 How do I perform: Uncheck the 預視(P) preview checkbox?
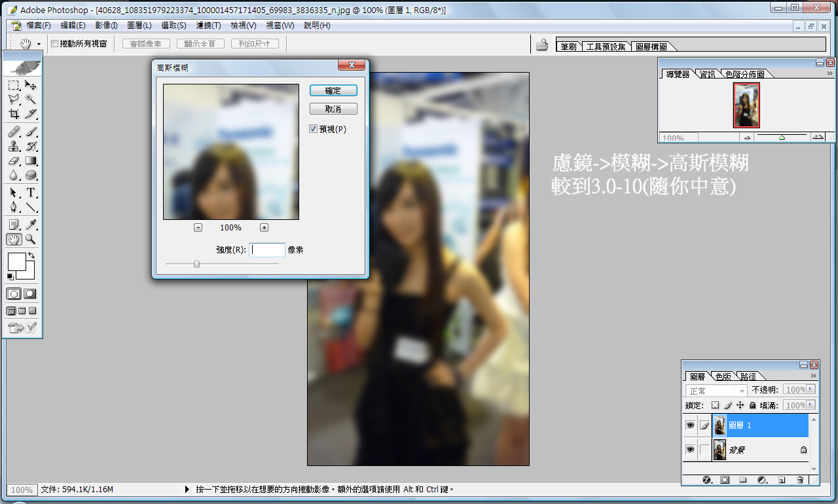click(x=314, y=129)
